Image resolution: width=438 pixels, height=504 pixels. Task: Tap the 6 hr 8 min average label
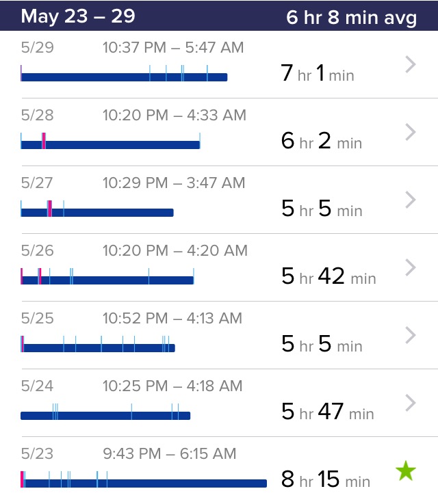coord(351,17)
